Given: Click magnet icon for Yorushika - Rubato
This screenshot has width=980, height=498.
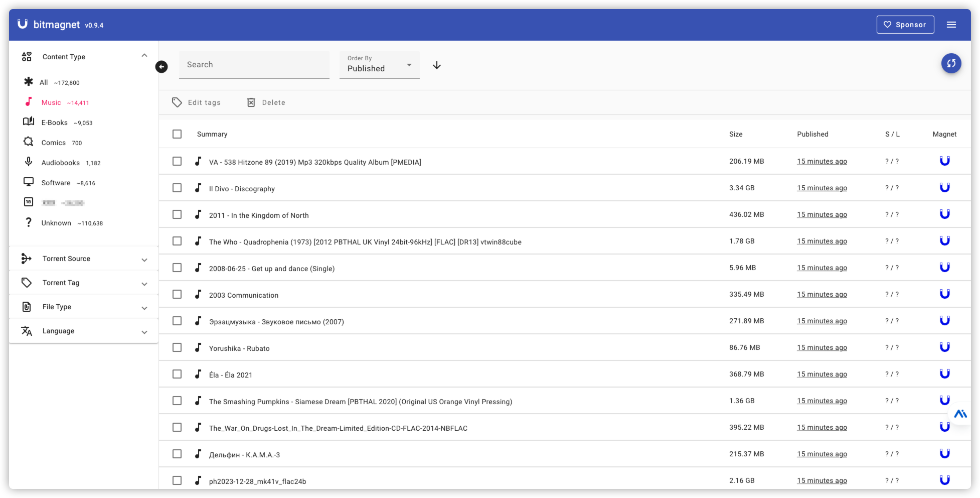Looking at the screenshot, I should click(x=944, y=347).
